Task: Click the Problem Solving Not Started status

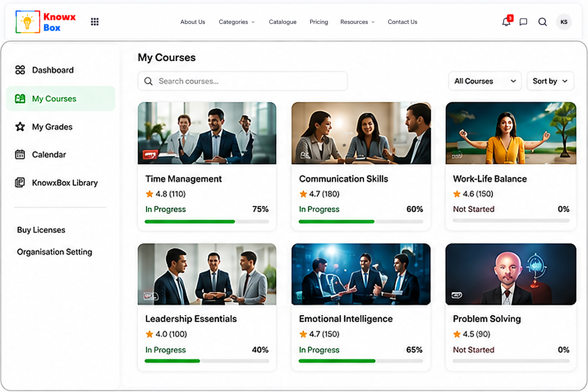Action: coord(474,350)
